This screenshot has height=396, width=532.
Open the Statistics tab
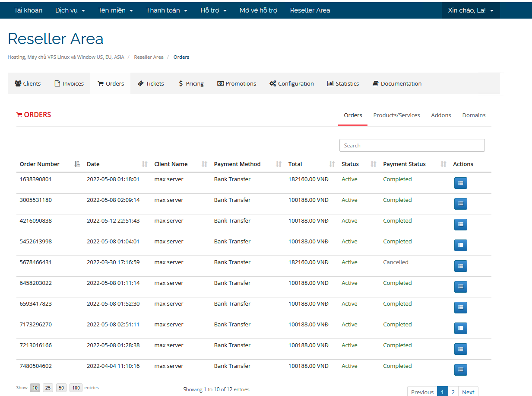(343, 84)
